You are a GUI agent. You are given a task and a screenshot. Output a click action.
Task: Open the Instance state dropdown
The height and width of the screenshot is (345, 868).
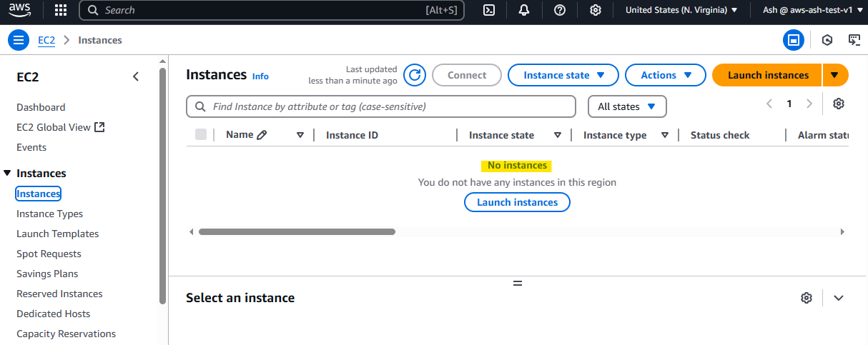(563, 75)
